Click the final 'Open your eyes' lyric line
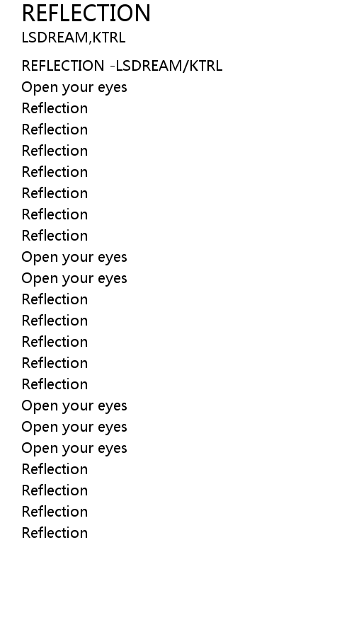The height and width of the screenshot is (644, 354). point(74,448)
